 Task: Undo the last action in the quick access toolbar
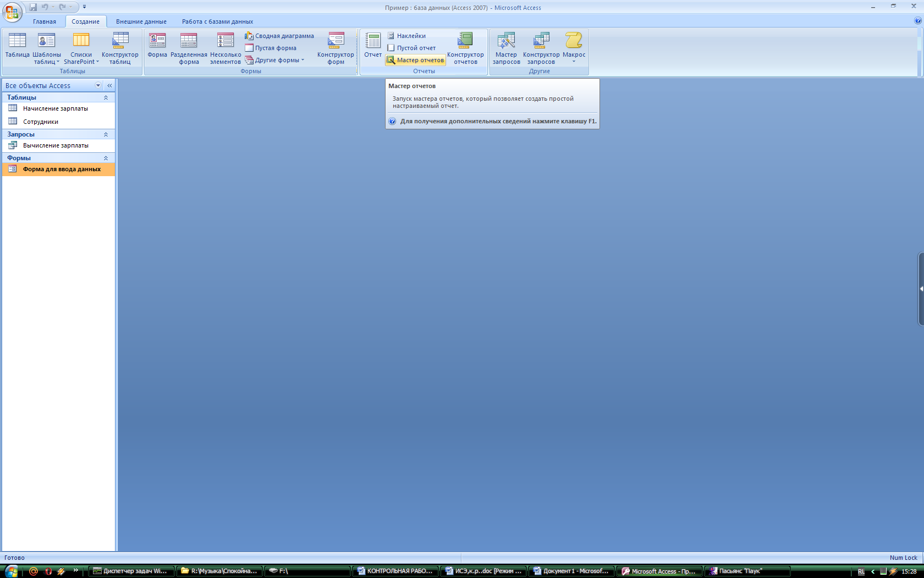click(x=45, y=7)
